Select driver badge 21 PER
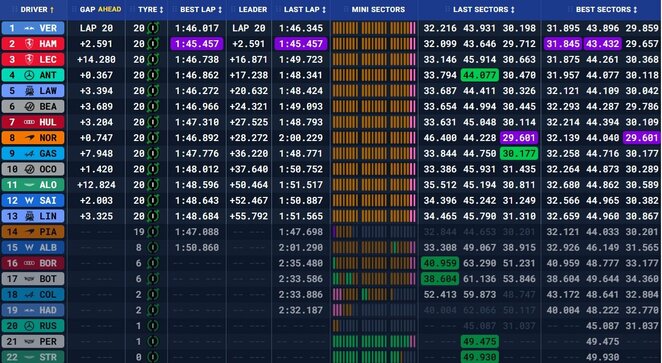 click(33, 341)
